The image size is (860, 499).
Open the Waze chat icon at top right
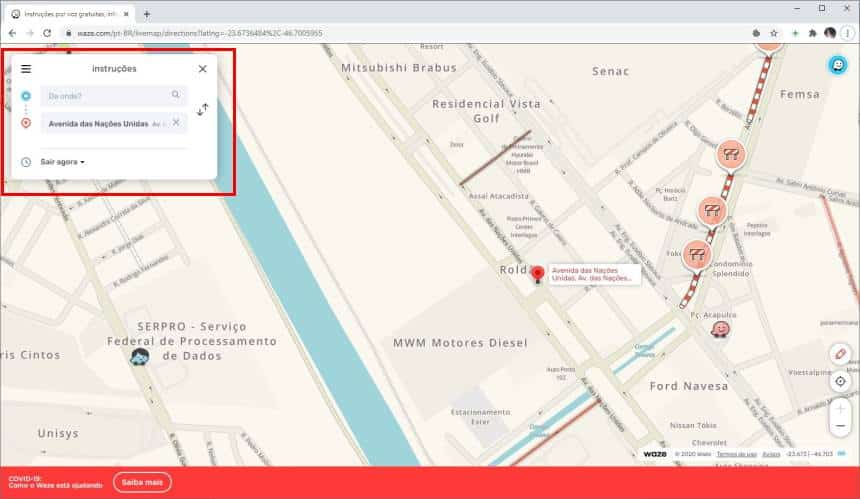[x=838, y=65]
